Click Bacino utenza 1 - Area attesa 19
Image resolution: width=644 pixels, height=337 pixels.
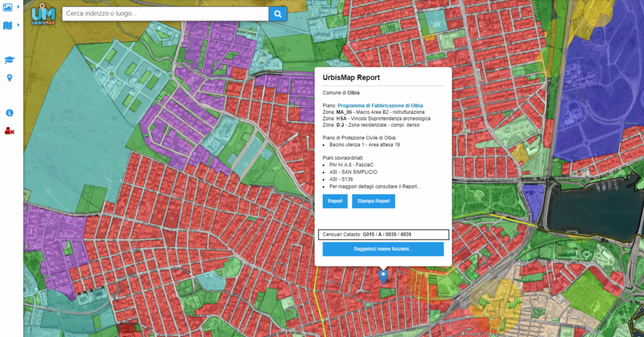pos(365,145)
